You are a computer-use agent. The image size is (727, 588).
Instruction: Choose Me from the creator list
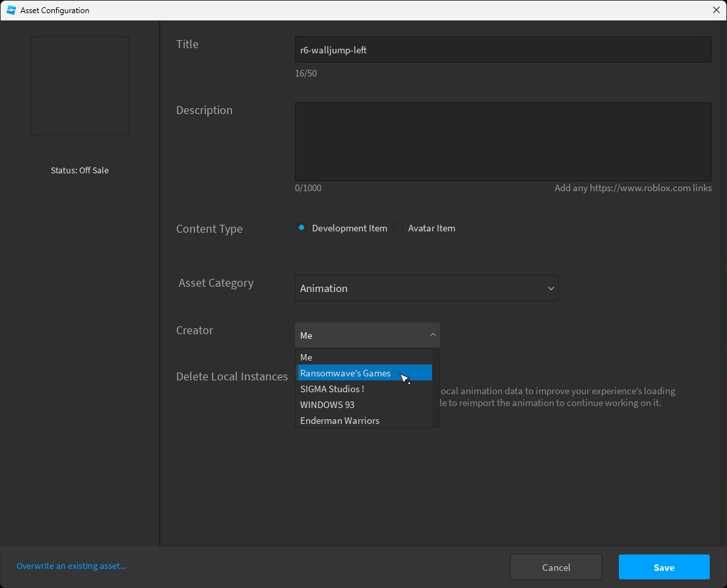point(364,357)
